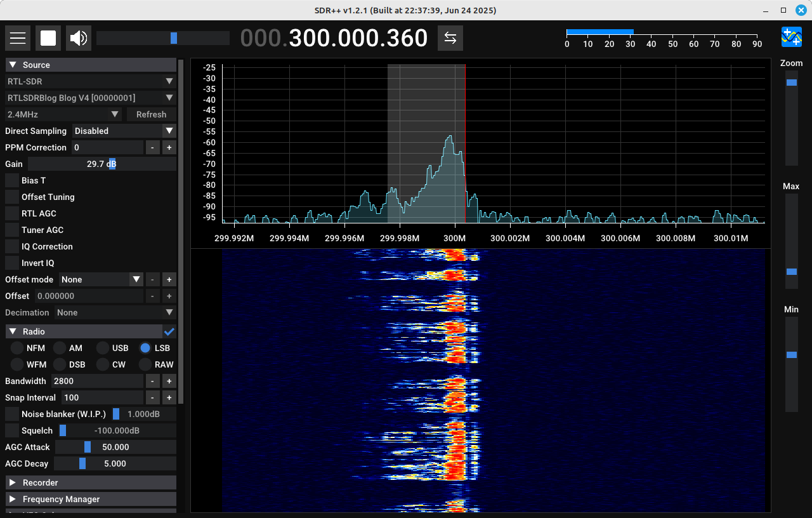Click the waterfall display at 300M signal

coord(455,381)
